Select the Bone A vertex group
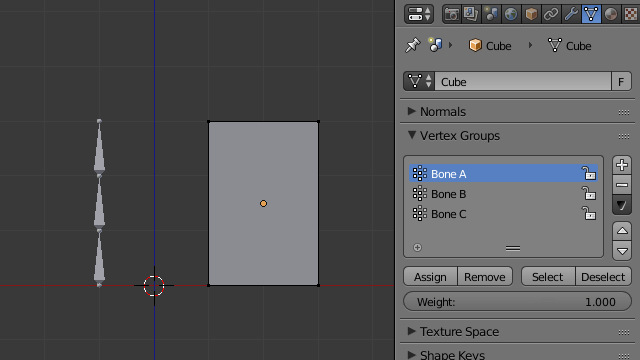Image resolution: width=640 pixels, height=360 pixels. [x=503, y=173]
